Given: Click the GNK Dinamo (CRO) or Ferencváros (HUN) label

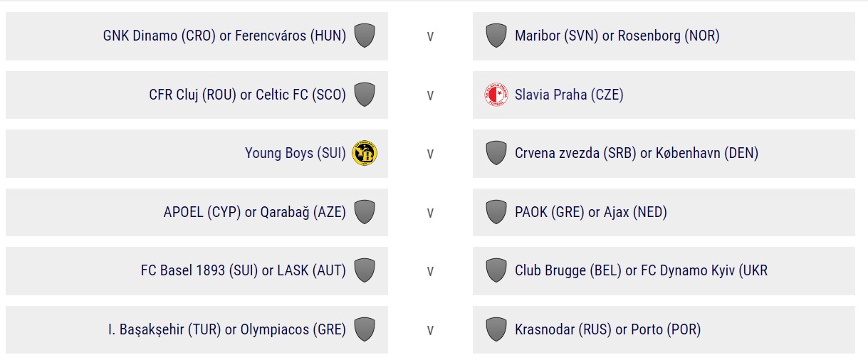Looking at the screenshot, I should click(x=225, y=36).
